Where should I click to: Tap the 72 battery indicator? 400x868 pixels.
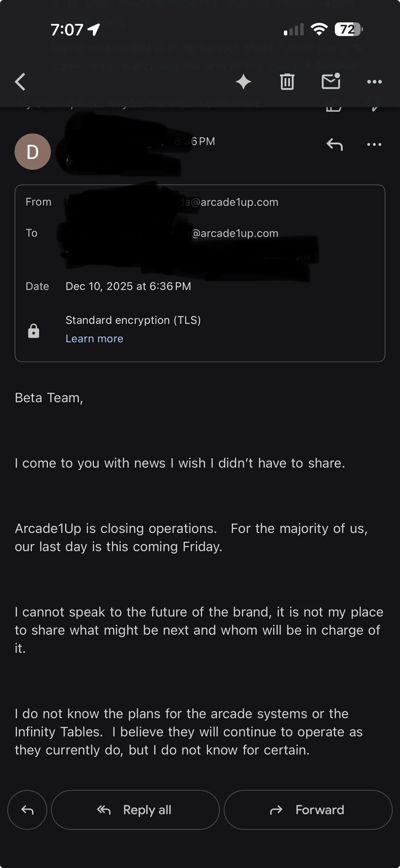348,29
